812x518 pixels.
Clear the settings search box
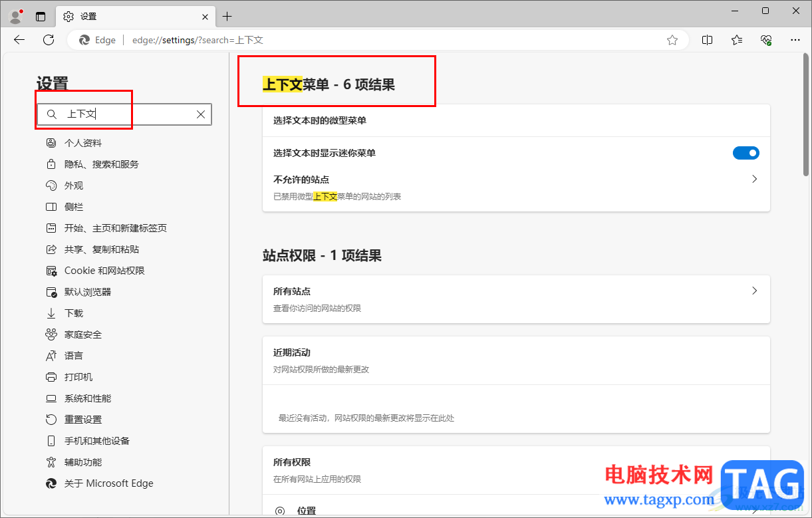[201, 114]
